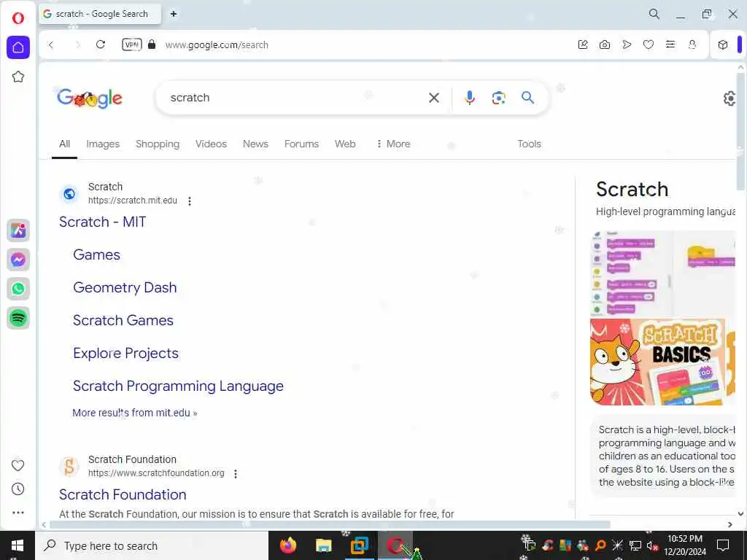Select the 'scratch - Google Search' tab
Screen dimensions: 747x560
coord(99,14)
